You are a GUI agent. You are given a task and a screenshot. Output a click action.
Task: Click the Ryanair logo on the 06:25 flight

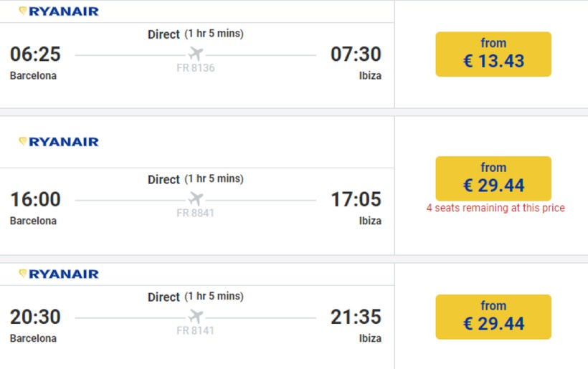[59, 11]
